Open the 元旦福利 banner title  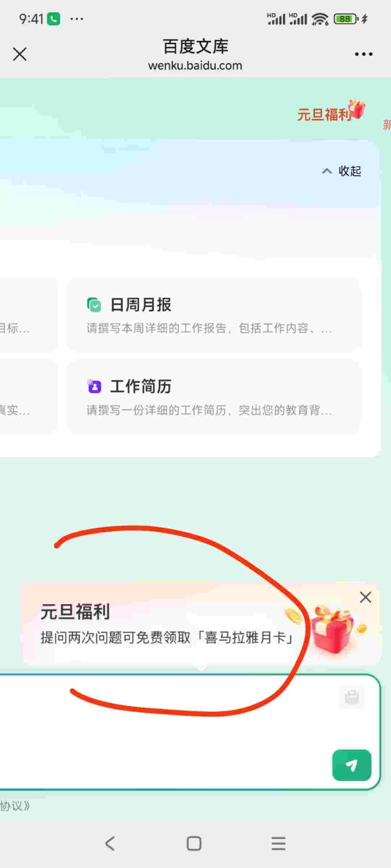75,612
